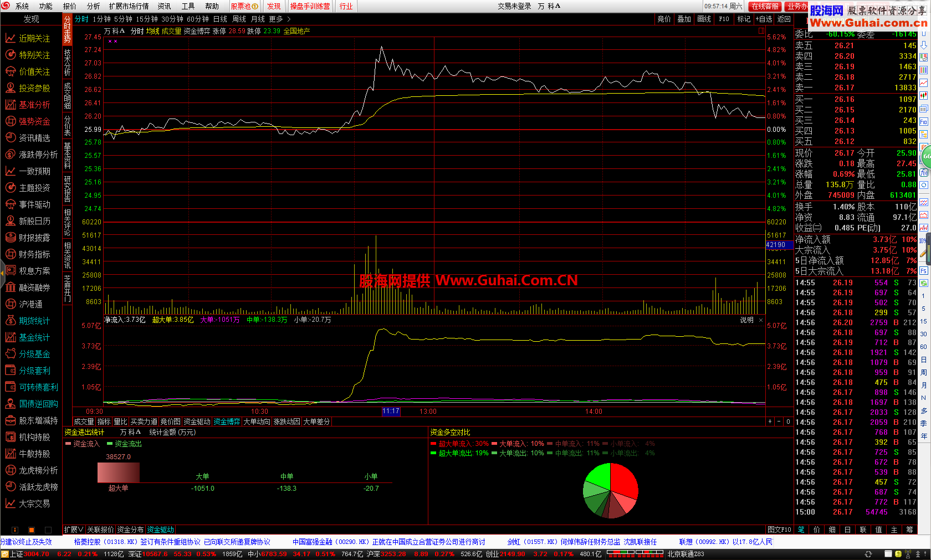Toggle 均线 average line display
The width and height of the screenshot is (931, 560).
coord(153,31)
